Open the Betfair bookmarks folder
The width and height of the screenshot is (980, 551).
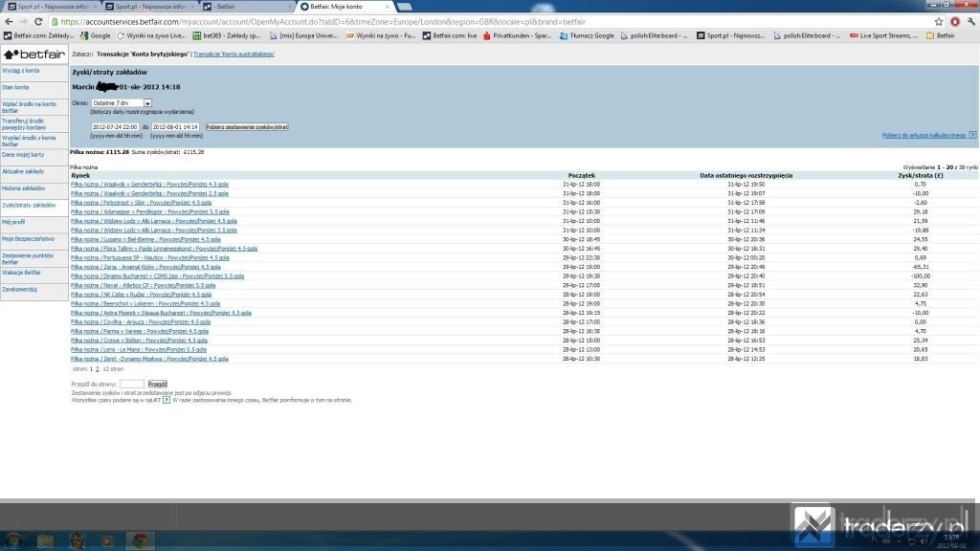pos(941,35)
